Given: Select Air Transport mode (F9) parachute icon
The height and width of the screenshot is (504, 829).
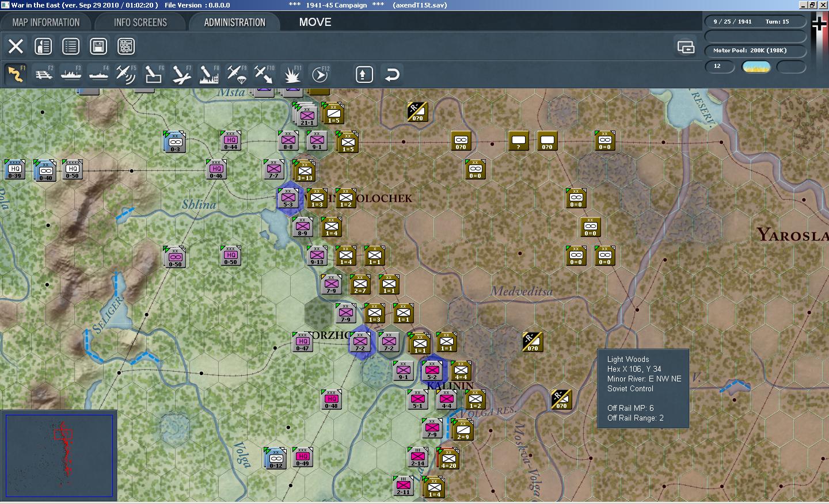Looking at the screenshot, I should point(237,74).
